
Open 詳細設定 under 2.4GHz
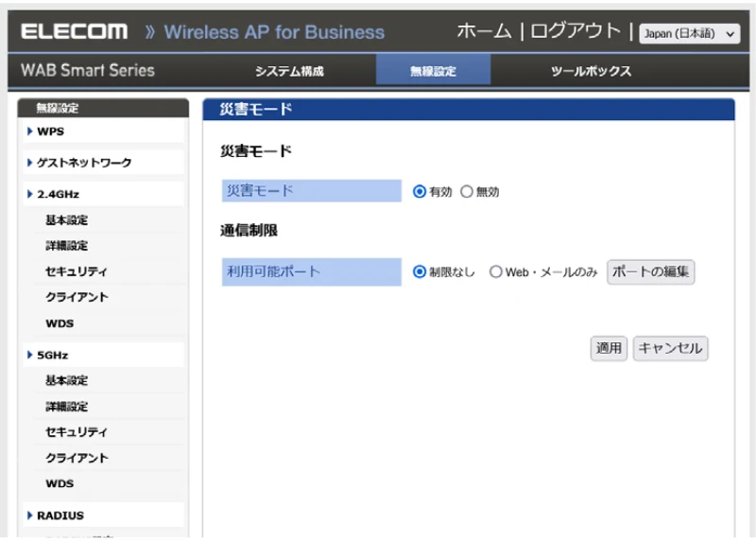[x=66, y=246]
